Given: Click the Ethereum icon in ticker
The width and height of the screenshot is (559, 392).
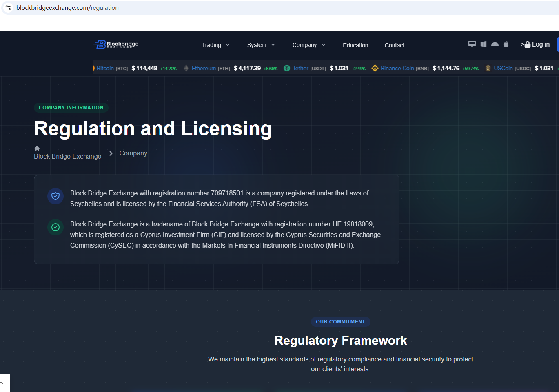Looking at the screenshot, I should click(186, 69).
